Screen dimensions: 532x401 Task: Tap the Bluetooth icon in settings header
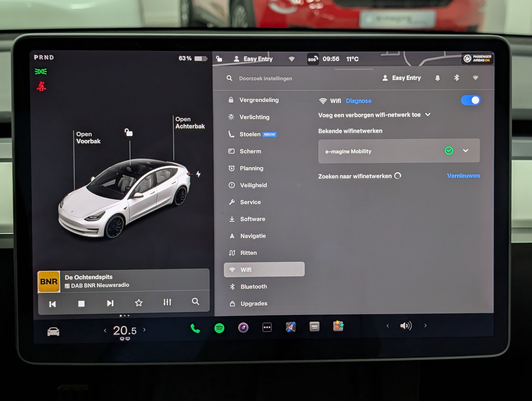click(x=456, y=78)
